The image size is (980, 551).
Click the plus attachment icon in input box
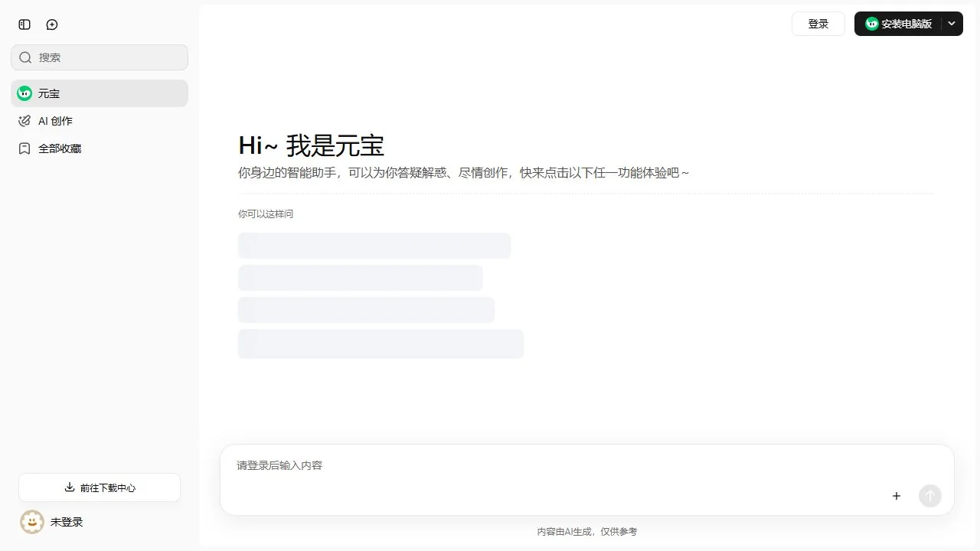tap(897, 496)
